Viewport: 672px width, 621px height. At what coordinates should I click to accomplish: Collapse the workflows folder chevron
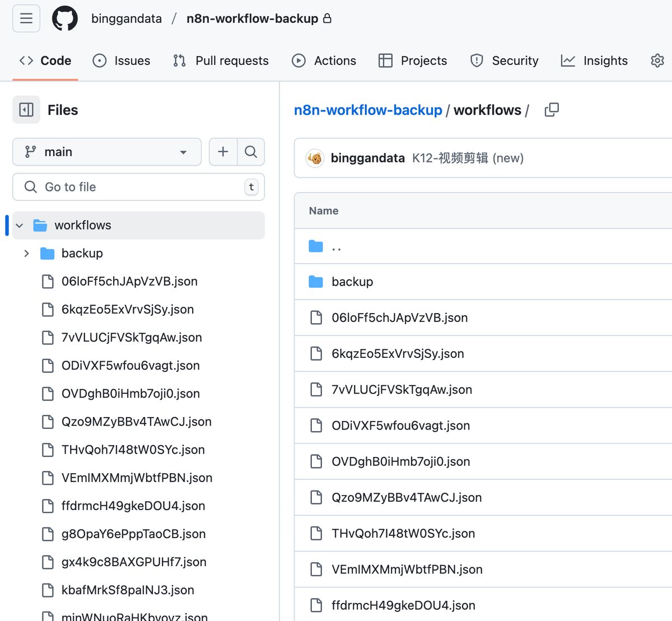(x=20, y=225)
